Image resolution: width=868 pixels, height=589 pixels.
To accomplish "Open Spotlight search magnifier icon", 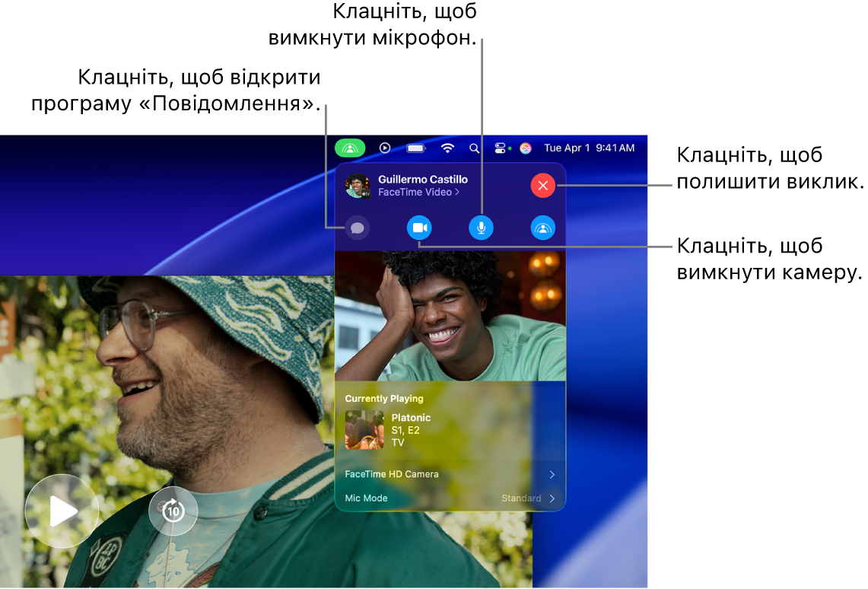I will [475, 148].
